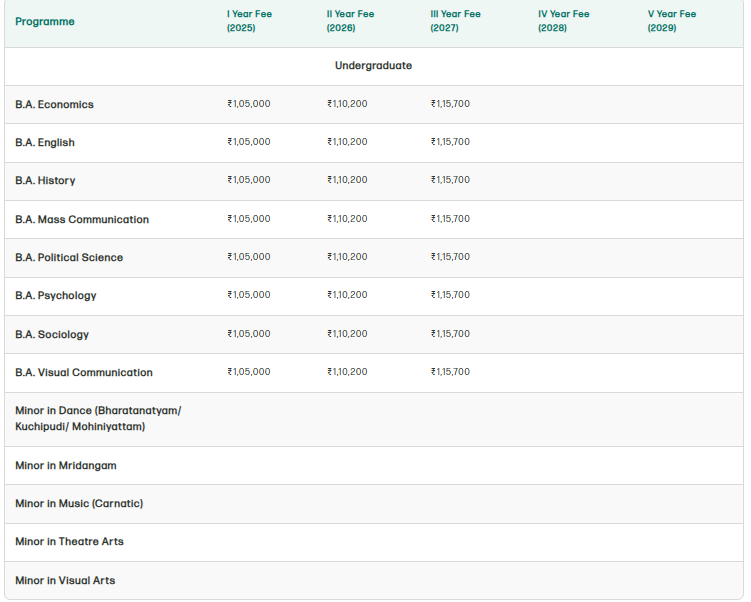The image size is (751, 602).
Task: Select the B.A. Economics programme name
Action: tap(54, 105)
